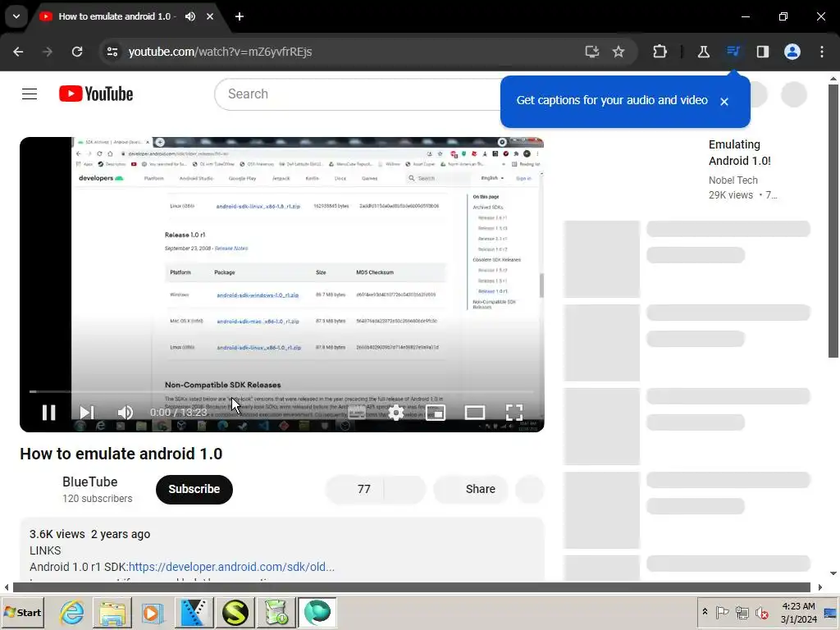Open the Chrome profile avatar

pos(792,52)
